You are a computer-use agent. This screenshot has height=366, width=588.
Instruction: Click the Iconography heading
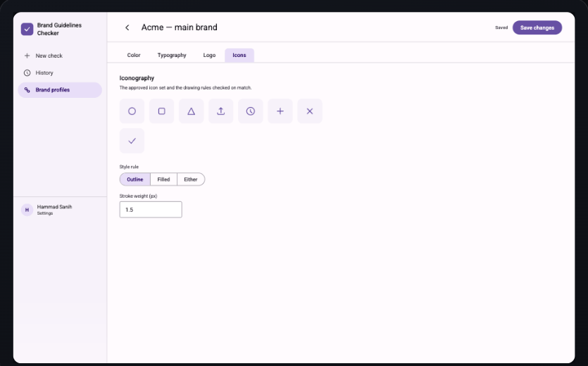pyautogui.click(x=137, y=78)
